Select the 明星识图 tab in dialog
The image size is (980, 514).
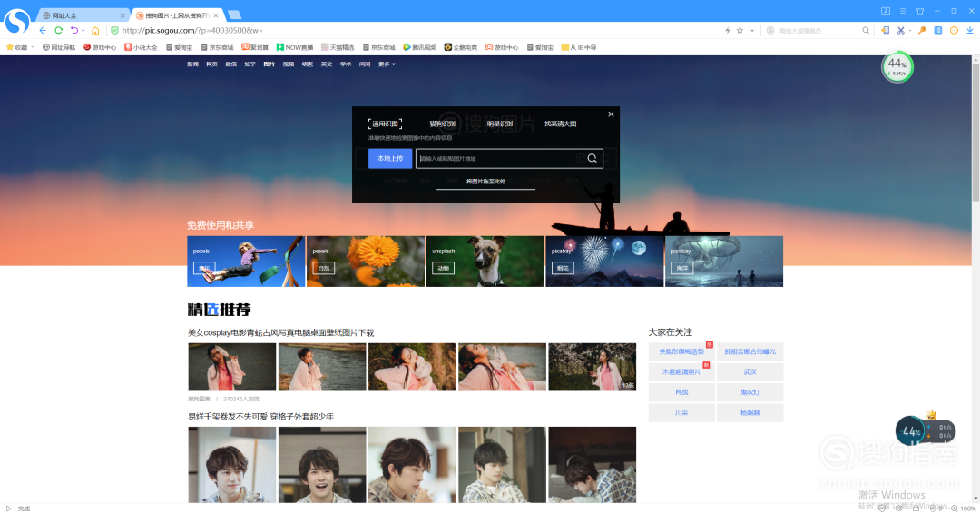coord(500,124)
